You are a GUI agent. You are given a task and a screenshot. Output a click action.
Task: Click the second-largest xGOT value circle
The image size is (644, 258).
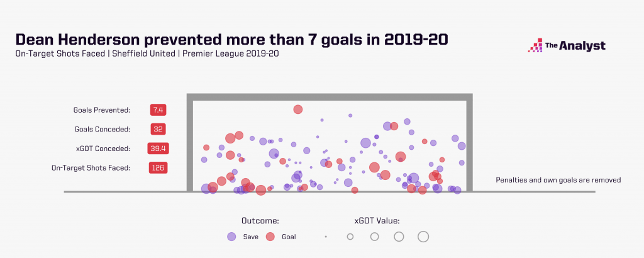398,237
